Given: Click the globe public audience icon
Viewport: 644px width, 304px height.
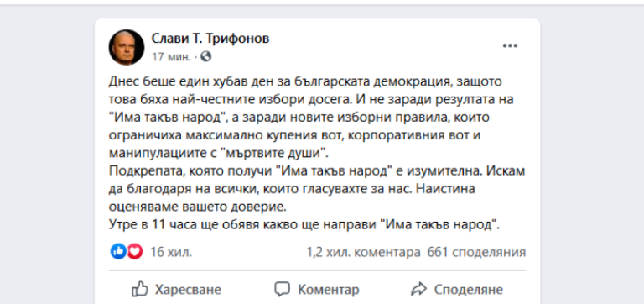Looking at the screenshot, I should [x=205, y=56].
